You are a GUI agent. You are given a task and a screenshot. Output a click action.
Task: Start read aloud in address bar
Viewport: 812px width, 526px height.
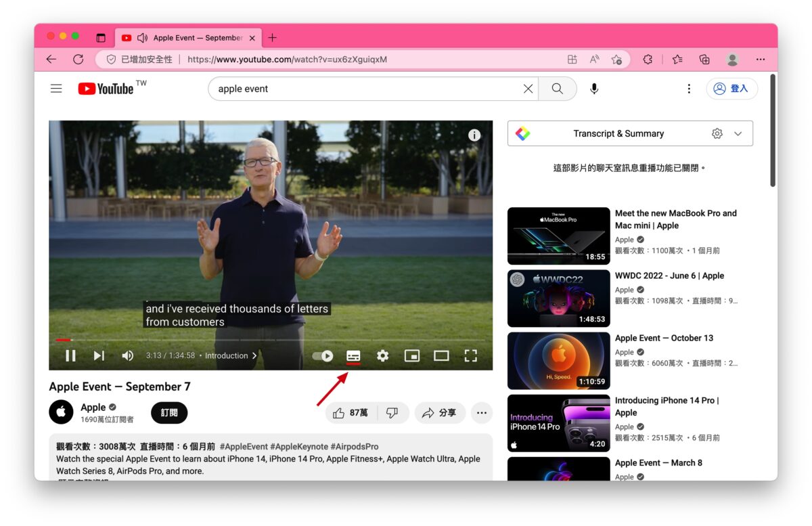[x=595, y=60]
